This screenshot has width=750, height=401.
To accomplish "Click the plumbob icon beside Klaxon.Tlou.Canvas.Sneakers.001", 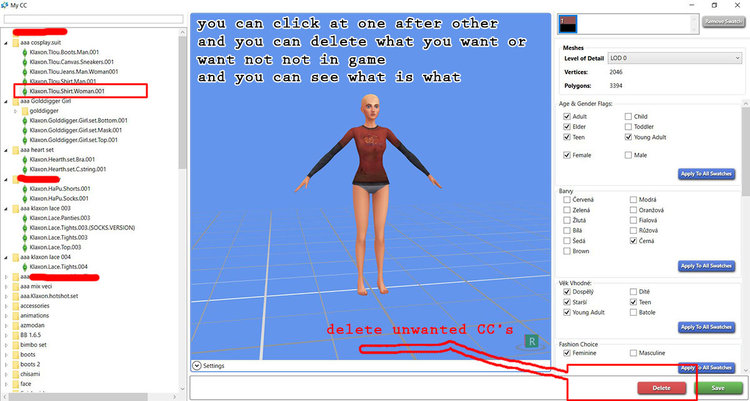I will click(24, 62).
